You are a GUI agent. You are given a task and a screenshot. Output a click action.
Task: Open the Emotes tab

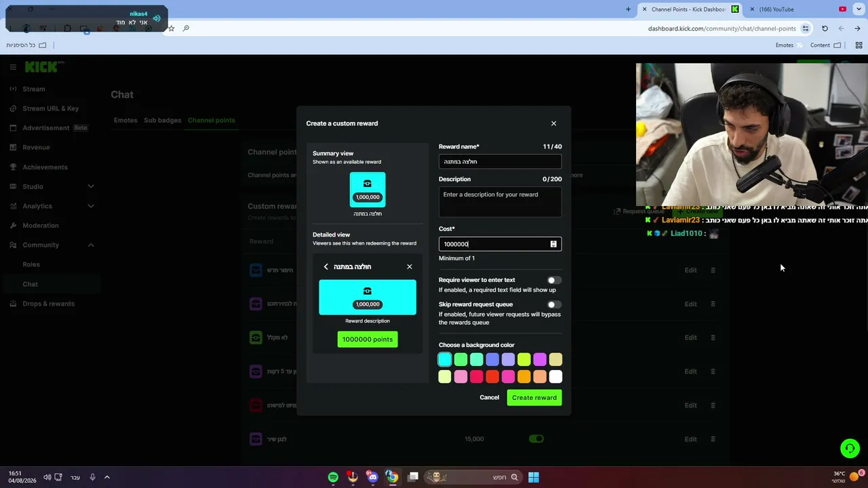[x=125, y=121]
